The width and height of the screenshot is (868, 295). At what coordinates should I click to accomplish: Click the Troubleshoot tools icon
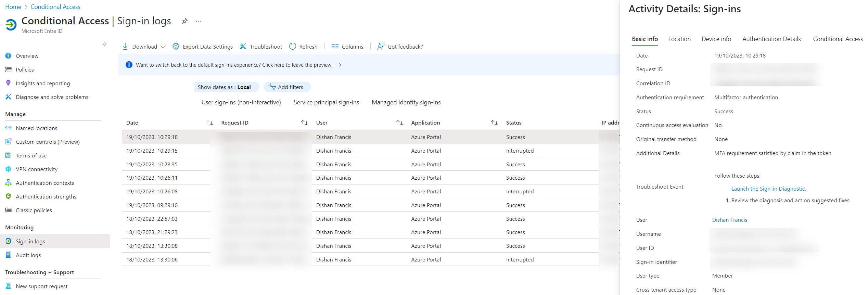[x=243, y=47]
